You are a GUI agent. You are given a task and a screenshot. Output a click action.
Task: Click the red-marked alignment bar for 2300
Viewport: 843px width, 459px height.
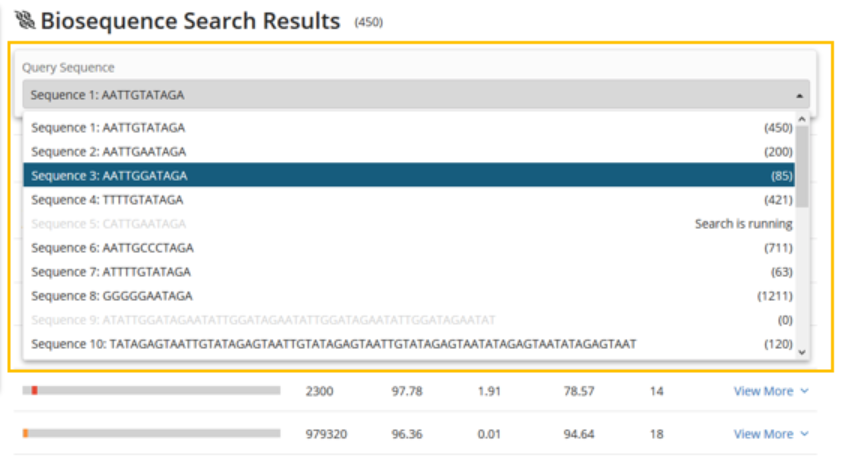click(152, 391)
